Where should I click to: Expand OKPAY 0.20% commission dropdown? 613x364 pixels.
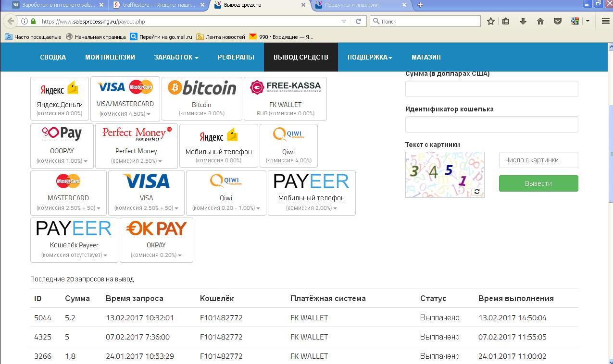point(179,255)
